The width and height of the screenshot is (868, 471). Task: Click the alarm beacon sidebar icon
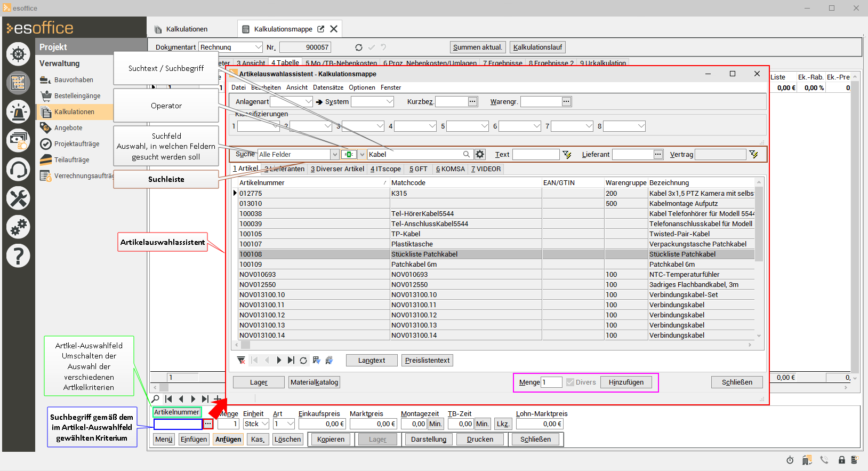pos(18,112)
